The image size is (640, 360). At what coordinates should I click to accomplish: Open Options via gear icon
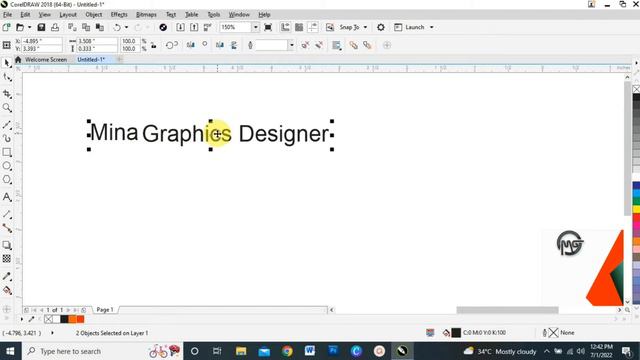click(381, 27)
